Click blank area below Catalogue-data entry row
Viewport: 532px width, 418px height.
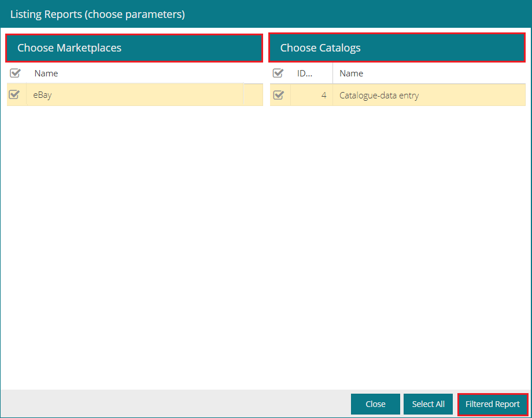point(398,232)
